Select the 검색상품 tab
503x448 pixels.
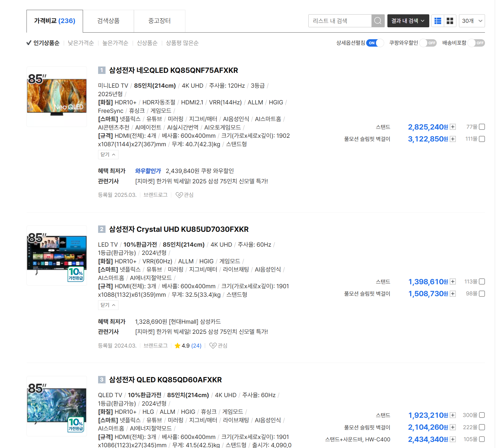click(108, 21)
